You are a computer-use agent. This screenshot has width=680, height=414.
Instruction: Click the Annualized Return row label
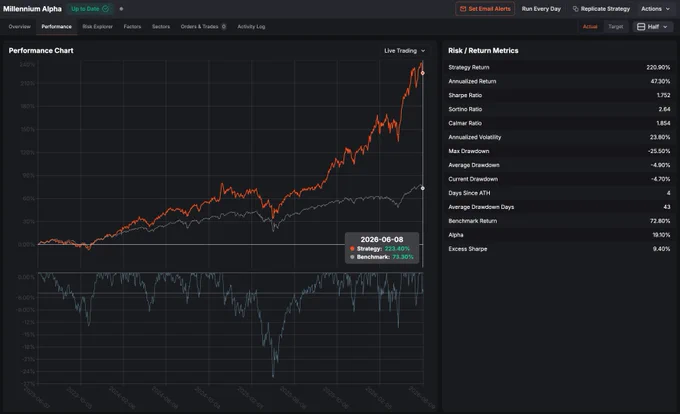tap(472, 81)
